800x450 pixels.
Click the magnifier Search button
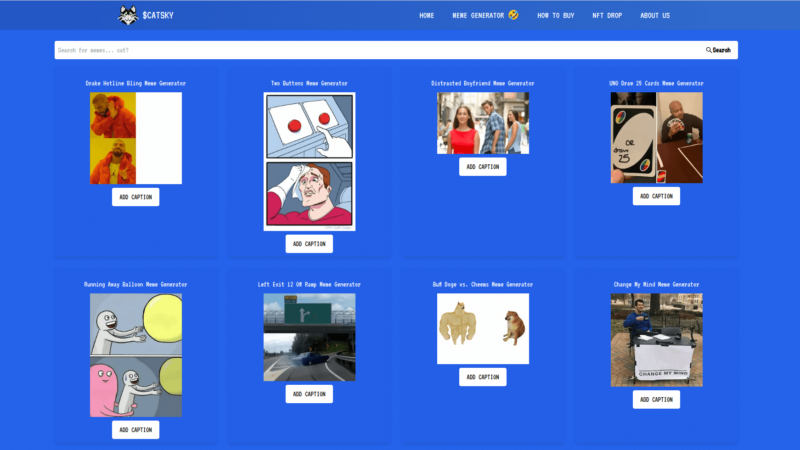point(718,50)
